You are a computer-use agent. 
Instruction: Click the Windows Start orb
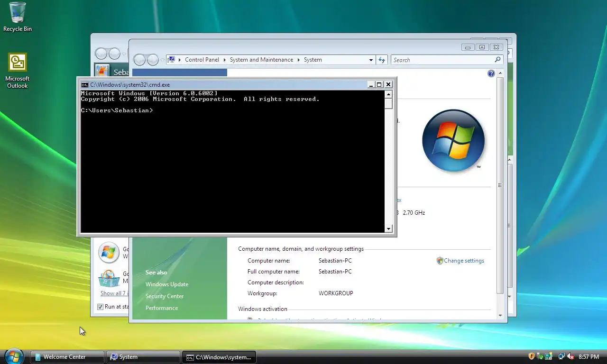pos(14,356)
